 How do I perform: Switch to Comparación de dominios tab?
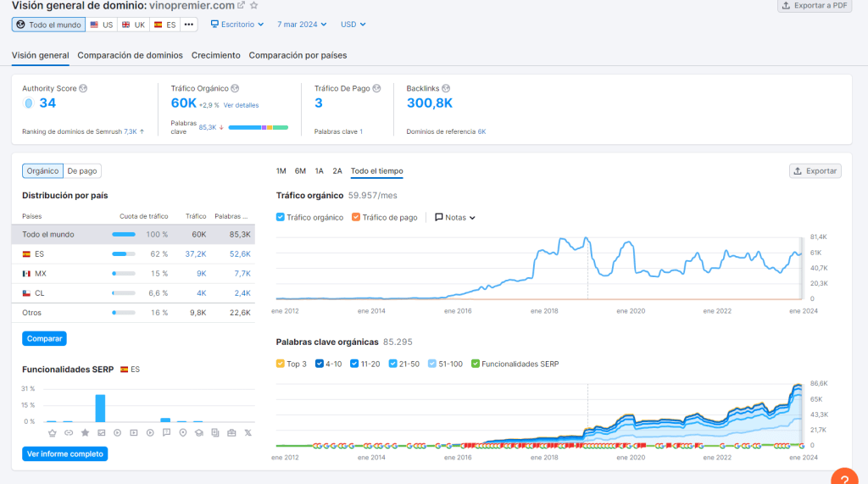tap(130, 55)
